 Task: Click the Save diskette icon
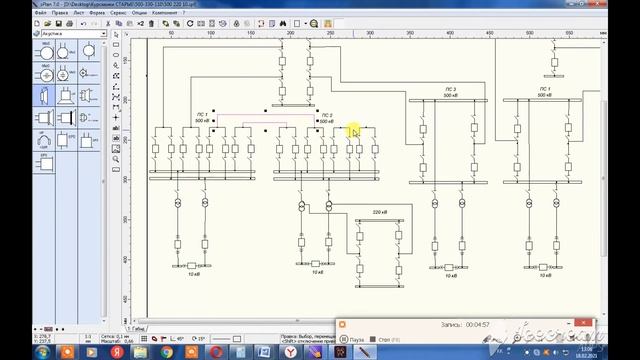(59, 24)
